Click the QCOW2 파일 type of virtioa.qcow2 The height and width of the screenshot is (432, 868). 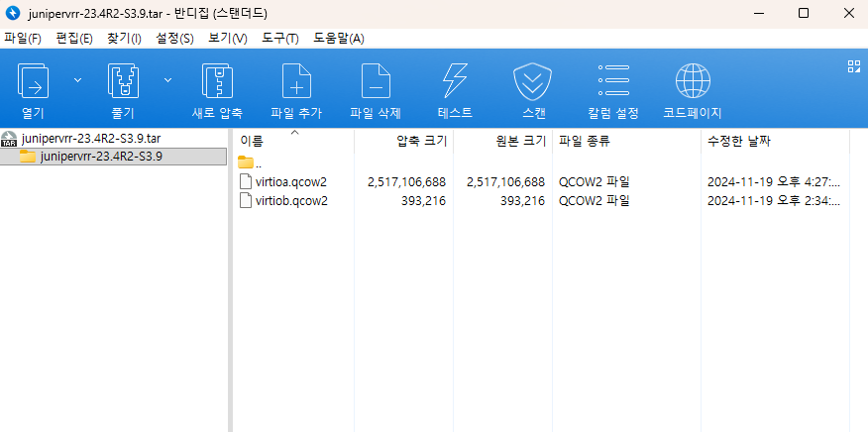tap(595, 181)
